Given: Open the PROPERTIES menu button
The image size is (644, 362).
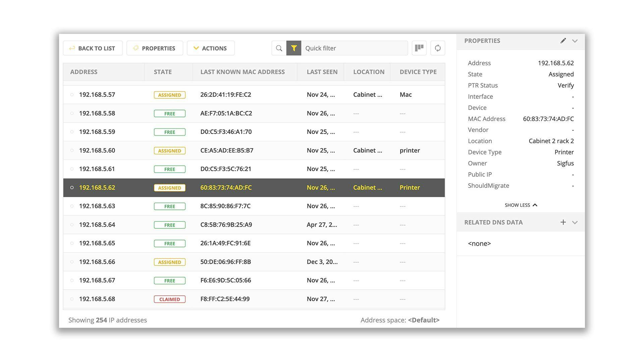Looking at the screenshot, I should [x=154, y=48].
